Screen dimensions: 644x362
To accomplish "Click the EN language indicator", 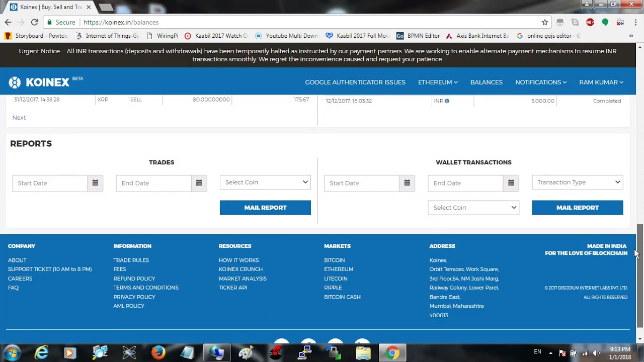I will point(537,352).
